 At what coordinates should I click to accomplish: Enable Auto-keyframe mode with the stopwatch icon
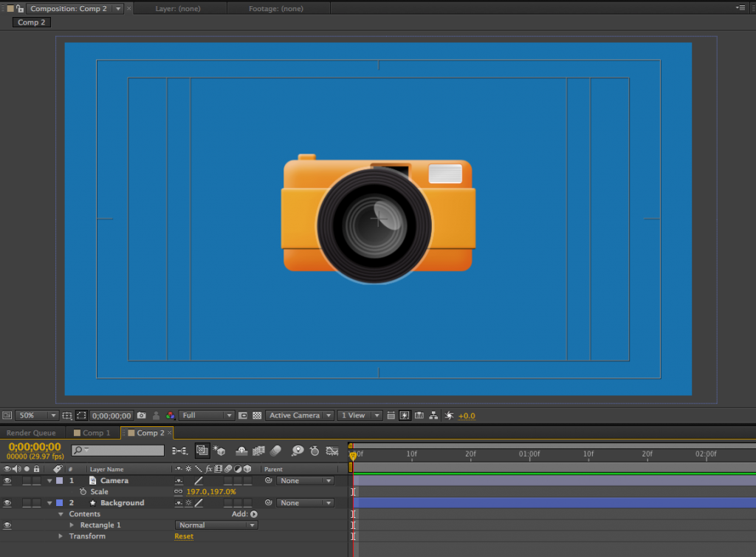(x=313, y=451)
